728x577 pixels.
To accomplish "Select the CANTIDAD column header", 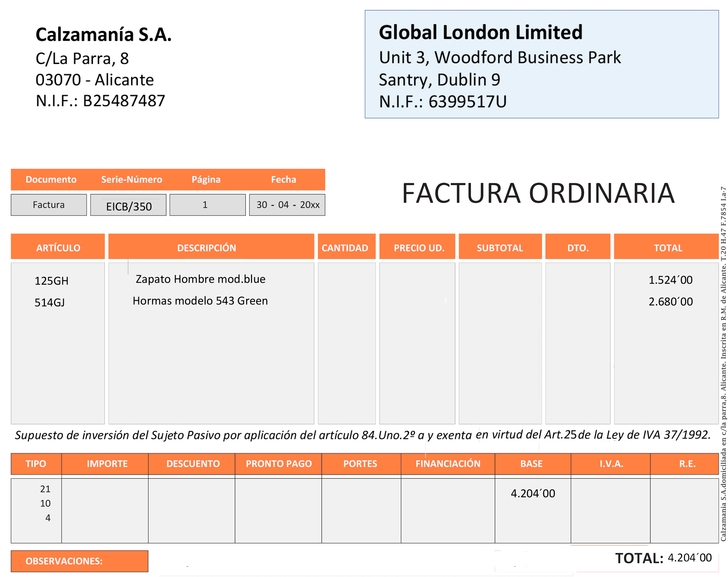I will pyautogui.click(x=345, y=248).
